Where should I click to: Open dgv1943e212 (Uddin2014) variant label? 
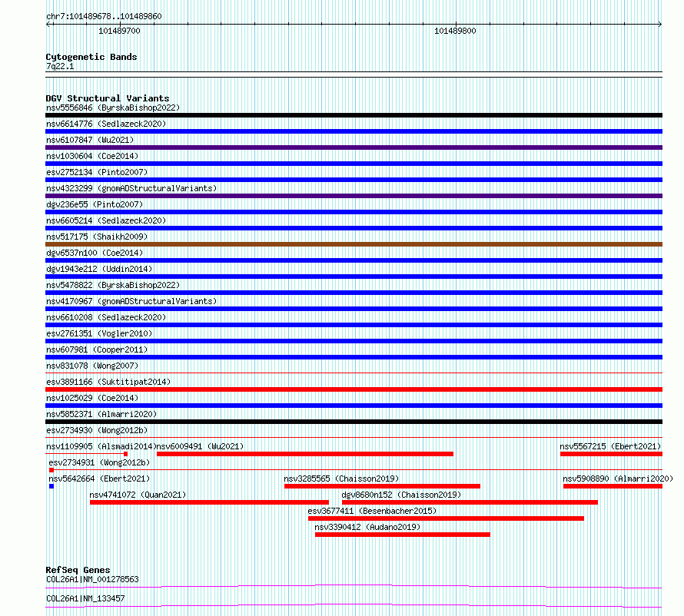[x=99, y=269]
